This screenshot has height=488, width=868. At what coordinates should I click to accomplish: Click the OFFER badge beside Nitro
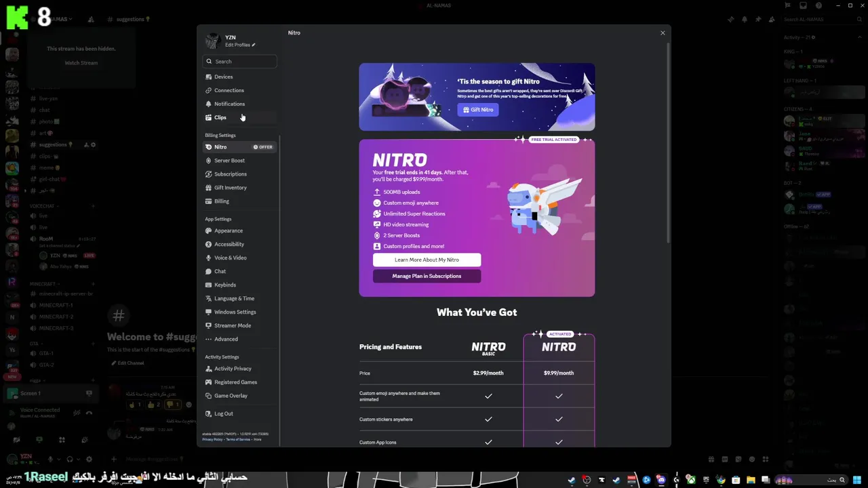tap(263, 147)
